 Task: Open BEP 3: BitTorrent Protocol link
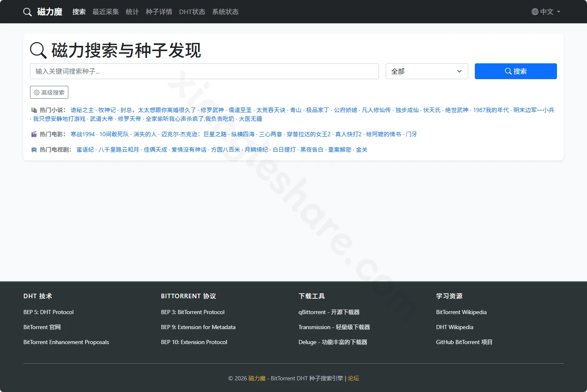click(193, 312)
